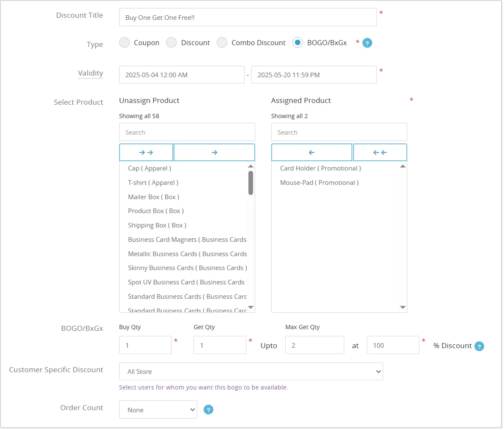
Task: Unassign all products with the double left arrow
Action: coord(380,152)
